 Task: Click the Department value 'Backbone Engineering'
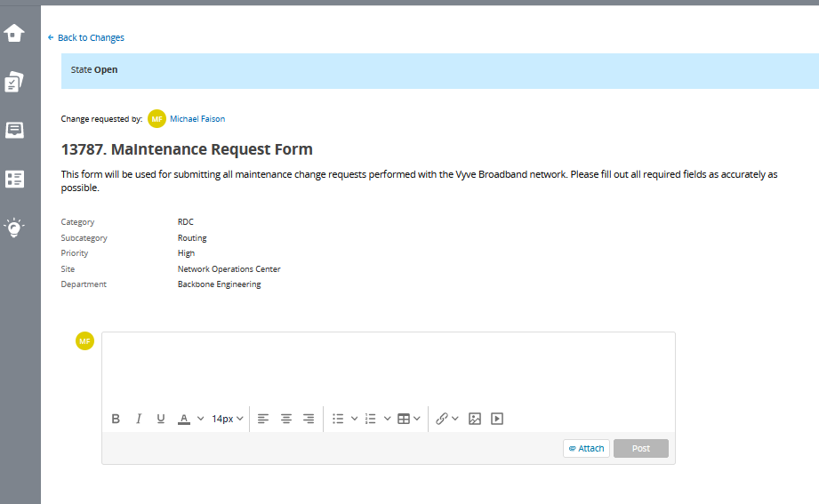pyautogui.click(x=220, y=284)
